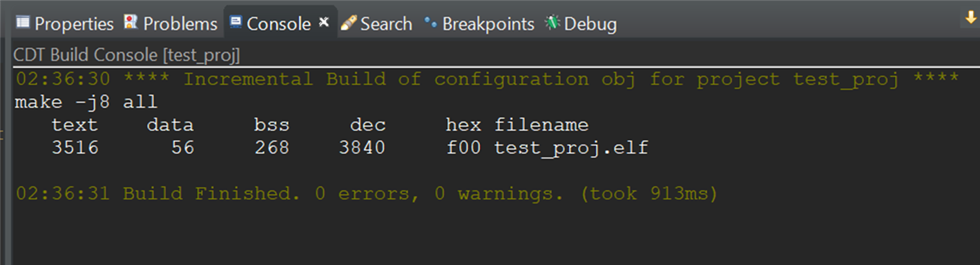This screenshot has width=980, height=265.
Task: Switch to the Debug view tab
Action: (x=590, y=24)
